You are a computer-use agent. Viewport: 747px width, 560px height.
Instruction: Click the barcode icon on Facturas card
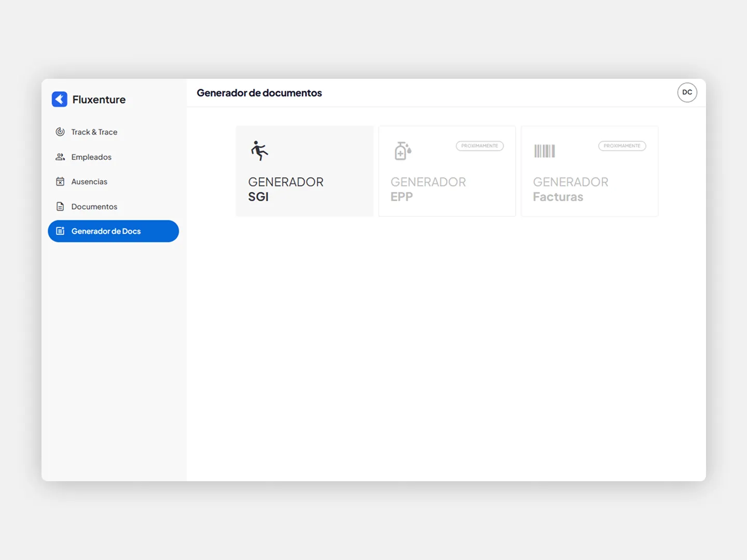point(545,151)
